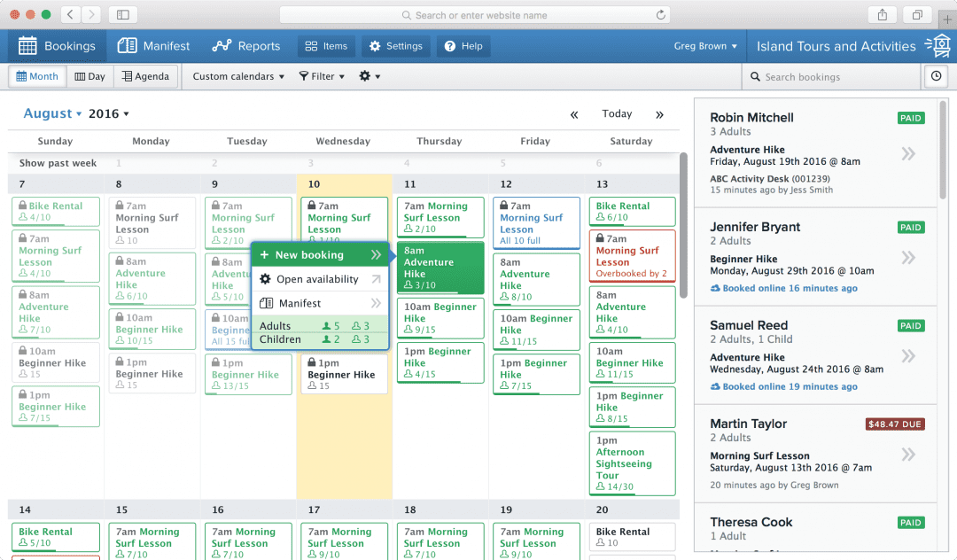Switch to Day view
The width and height of the screenshot is (957, 560).
pos(89,76)
